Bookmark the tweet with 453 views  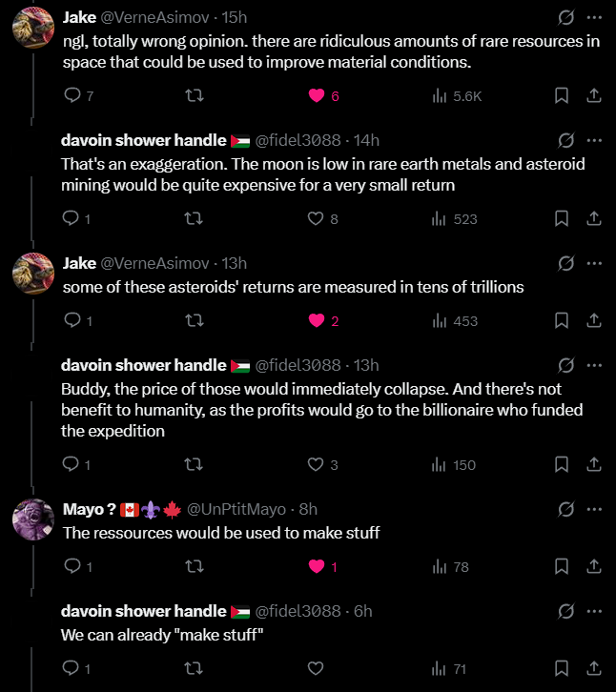[563, 320]
